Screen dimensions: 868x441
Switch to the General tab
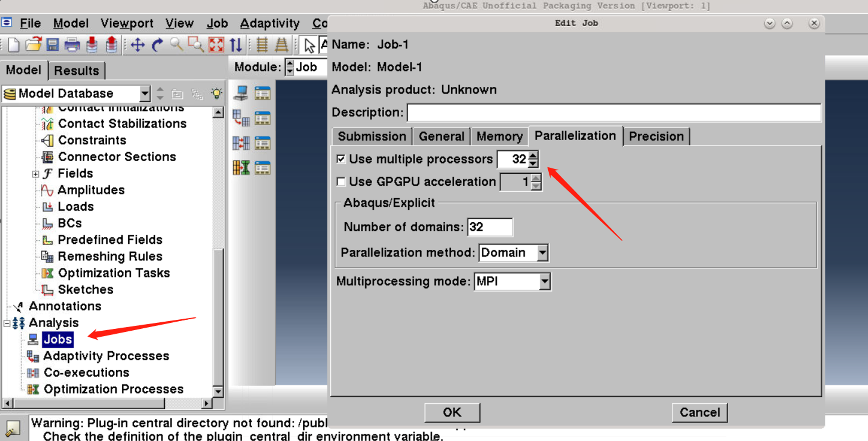[x=441, y=136]
